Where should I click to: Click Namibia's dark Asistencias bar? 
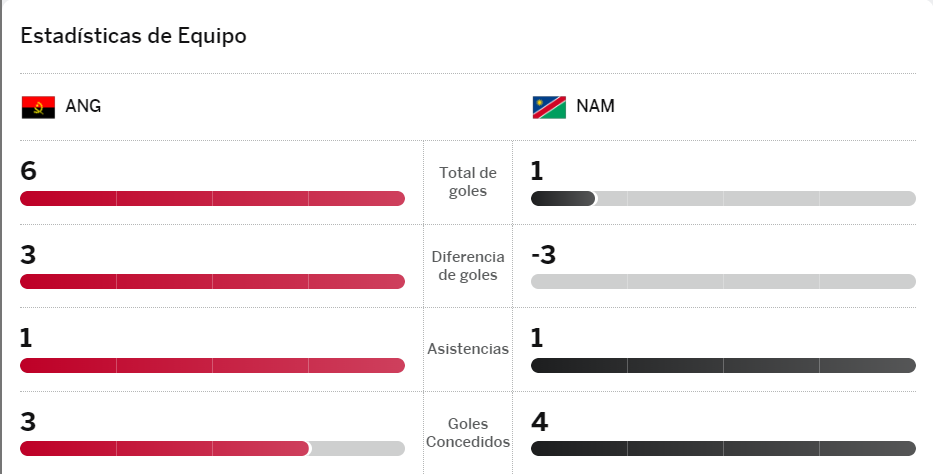(723, 365)
